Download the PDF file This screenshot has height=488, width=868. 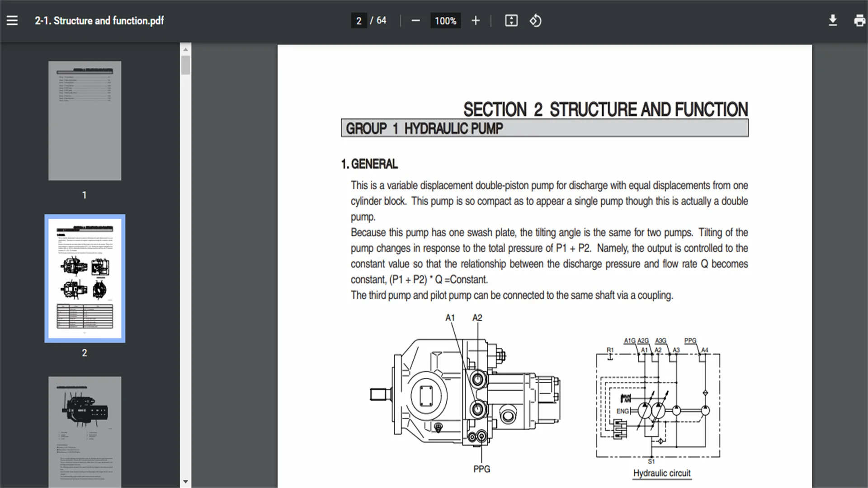(x=833, y=21)
